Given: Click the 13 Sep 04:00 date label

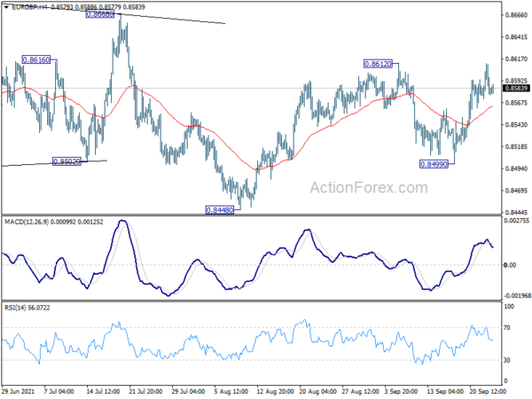Looking at the screenshot, I should 445,391.
